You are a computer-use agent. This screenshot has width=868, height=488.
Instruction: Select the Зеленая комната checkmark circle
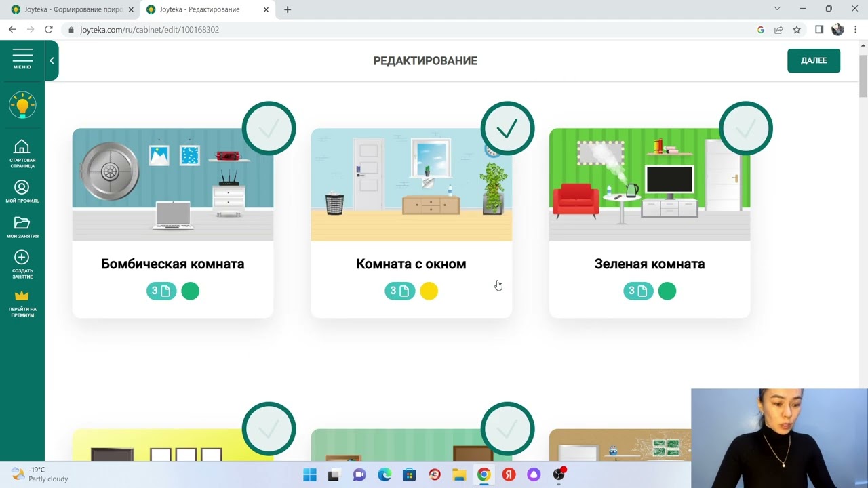[x=746, y=129]
